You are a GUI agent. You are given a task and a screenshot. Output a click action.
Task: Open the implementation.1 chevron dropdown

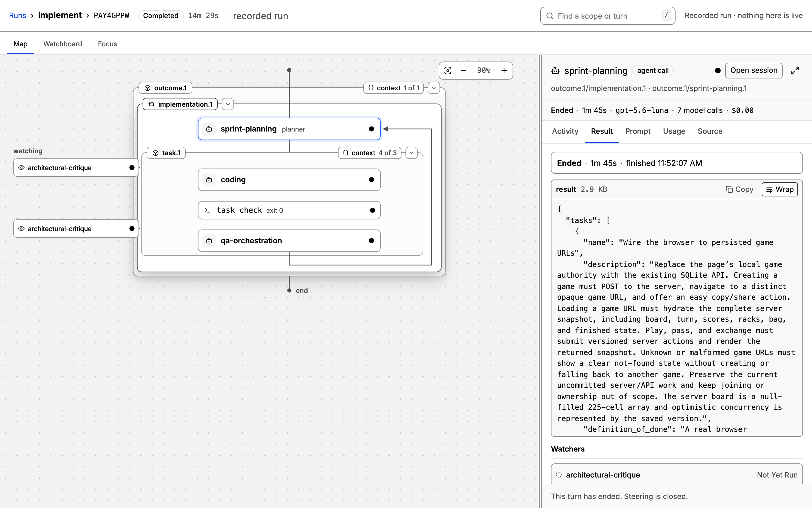[228, 104]
